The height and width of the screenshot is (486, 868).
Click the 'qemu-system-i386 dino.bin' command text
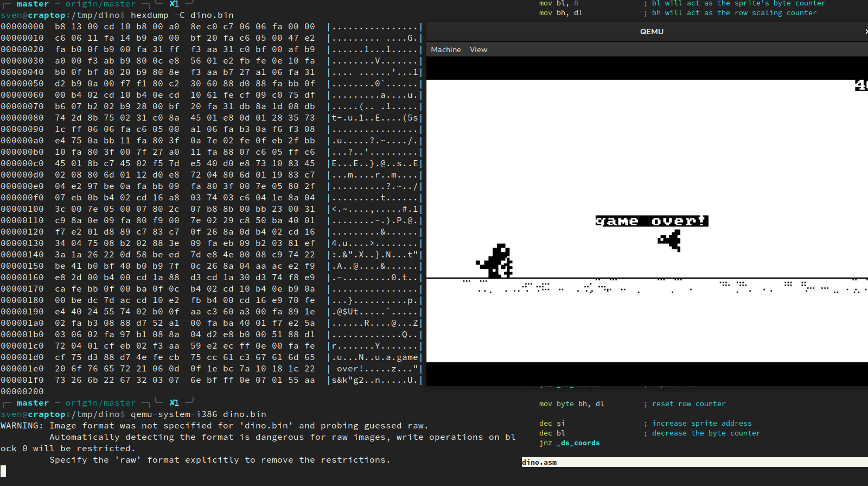pos(198,414)
